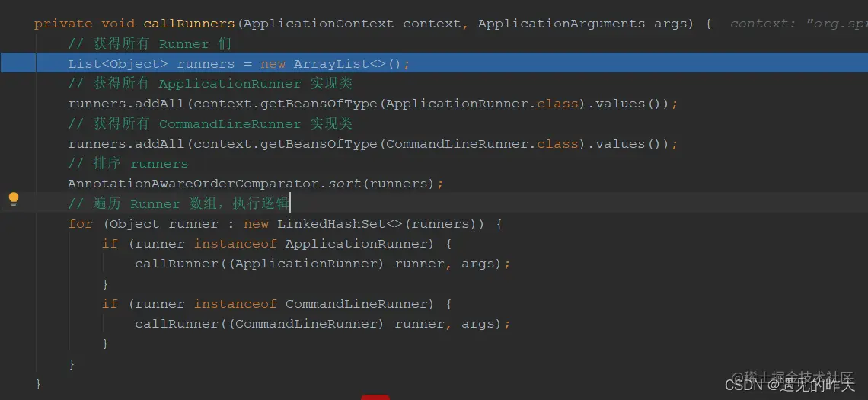Click 'List<Object>' in the highlighted line
This screenshot has width=868, height=400.
tap(118, 64)
